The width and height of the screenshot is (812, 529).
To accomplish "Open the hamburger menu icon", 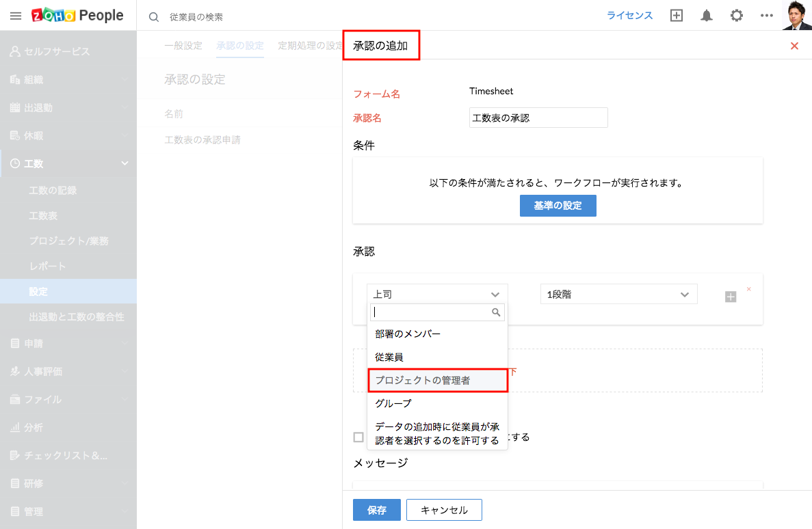I will [x=16, y=16].
